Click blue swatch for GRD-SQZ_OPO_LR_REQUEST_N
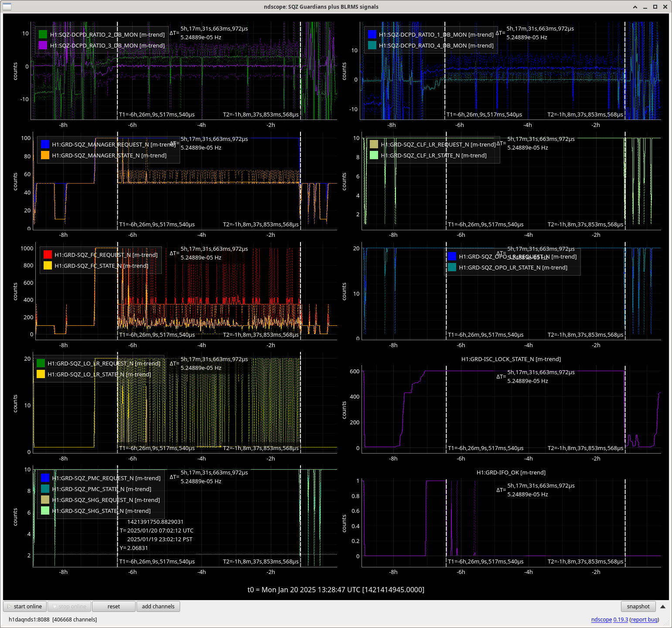 452,256
